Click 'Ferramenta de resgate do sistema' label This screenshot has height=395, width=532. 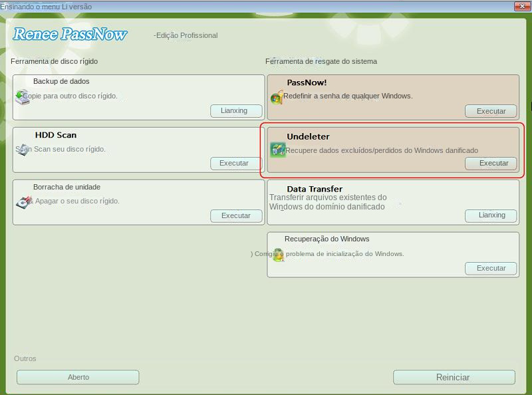[321, 61]
